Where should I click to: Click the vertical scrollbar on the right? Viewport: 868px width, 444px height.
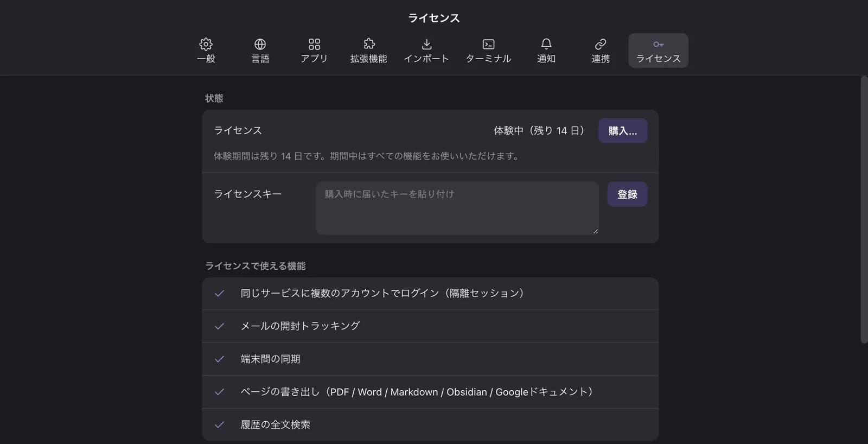click(x=864, y=210)
